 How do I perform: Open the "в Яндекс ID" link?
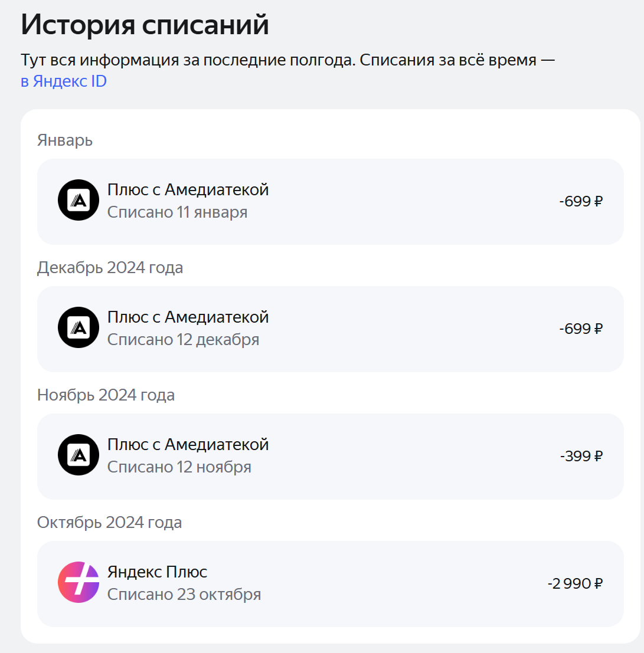64,81
